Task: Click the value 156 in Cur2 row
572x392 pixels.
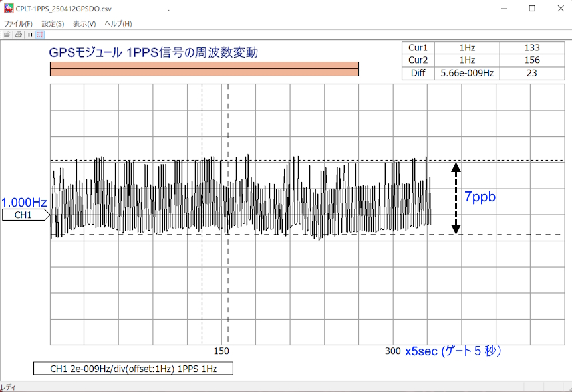Action: click(x=532, y=60)
